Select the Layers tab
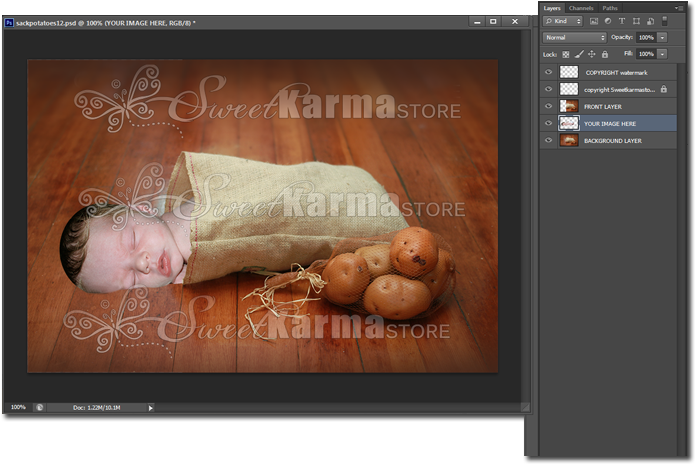 pyautogui.click(x=552, y=8)
